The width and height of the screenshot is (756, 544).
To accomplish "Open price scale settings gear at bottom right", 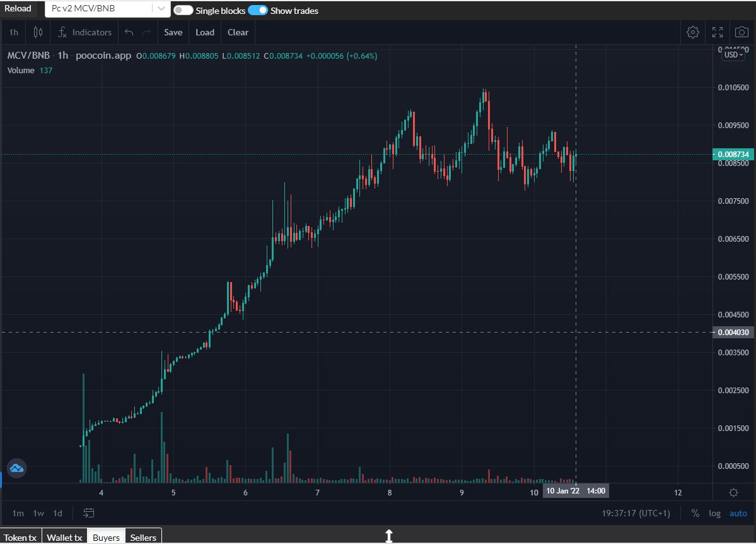I will (734, 492).
